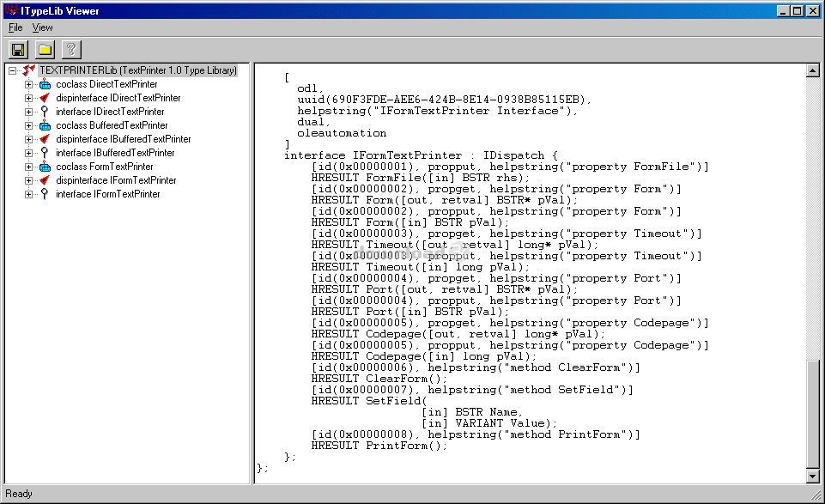Maximize the ITypeLib Viewer window
The height and width of the screenshot is (504, 825).
point(798,10)
